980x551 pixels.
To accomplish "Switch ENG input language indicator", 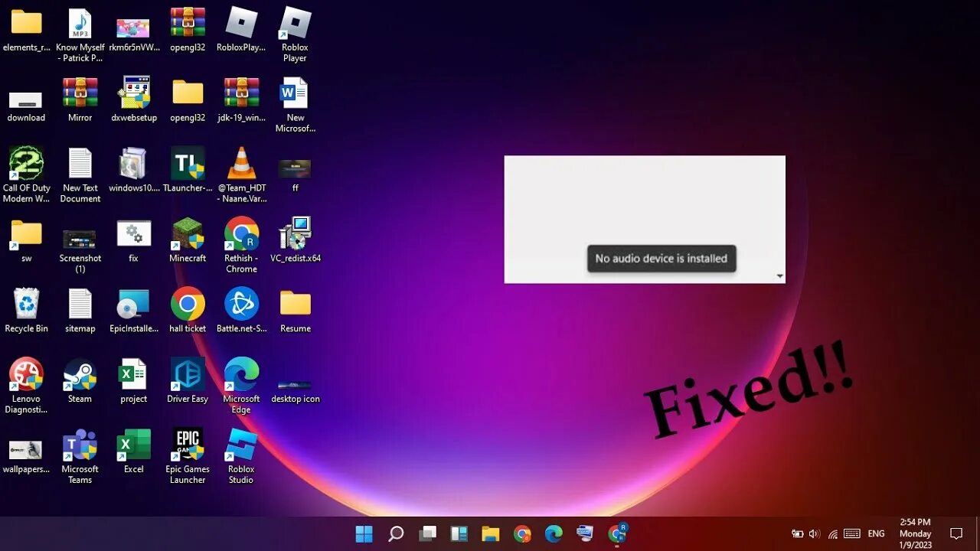I will tap(877, 533).
